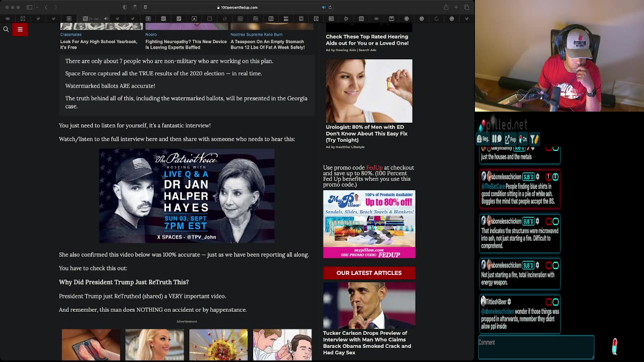Click the blonde woman ad thumbnail

[154, 345]
